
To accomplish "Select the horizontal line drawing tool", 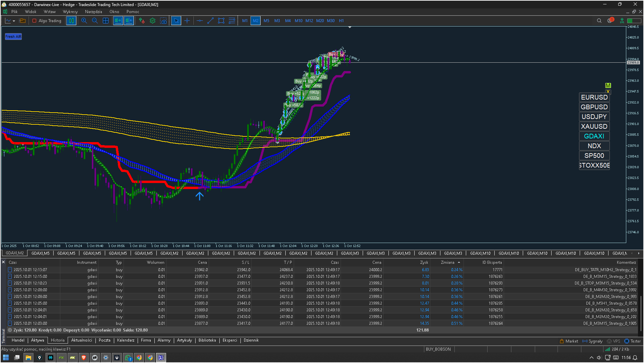I will coord(200,21).
